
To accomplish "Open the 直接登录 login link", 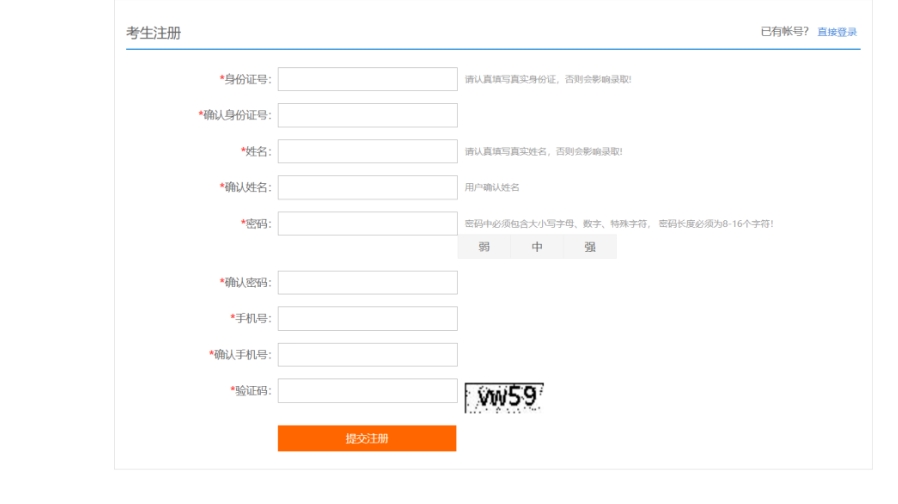I will (837, 32).
